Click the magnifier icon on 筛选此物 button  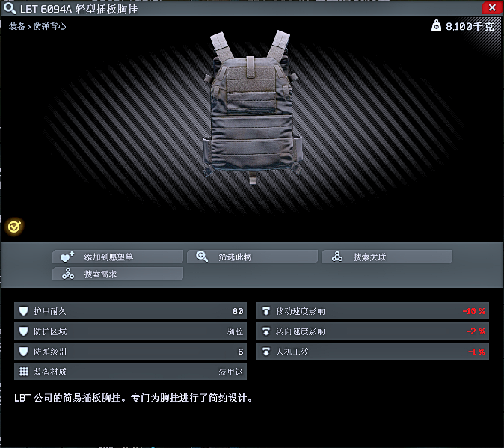click(202, 257)
